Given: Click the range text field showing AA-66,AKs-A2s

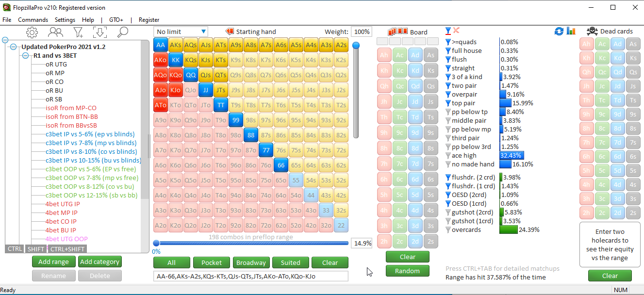Looking at the screenshot, I should [x=251, y=276].
